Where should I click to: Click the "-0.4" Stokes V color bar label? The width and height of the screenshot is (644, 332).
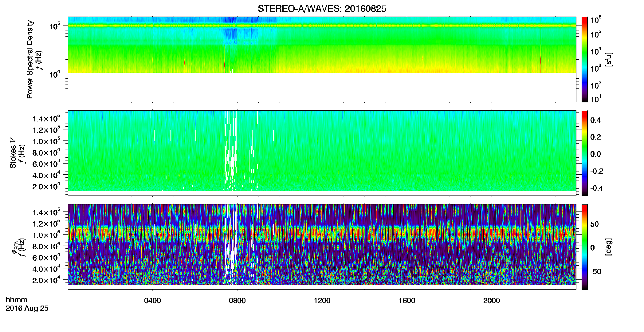[597, 188]
